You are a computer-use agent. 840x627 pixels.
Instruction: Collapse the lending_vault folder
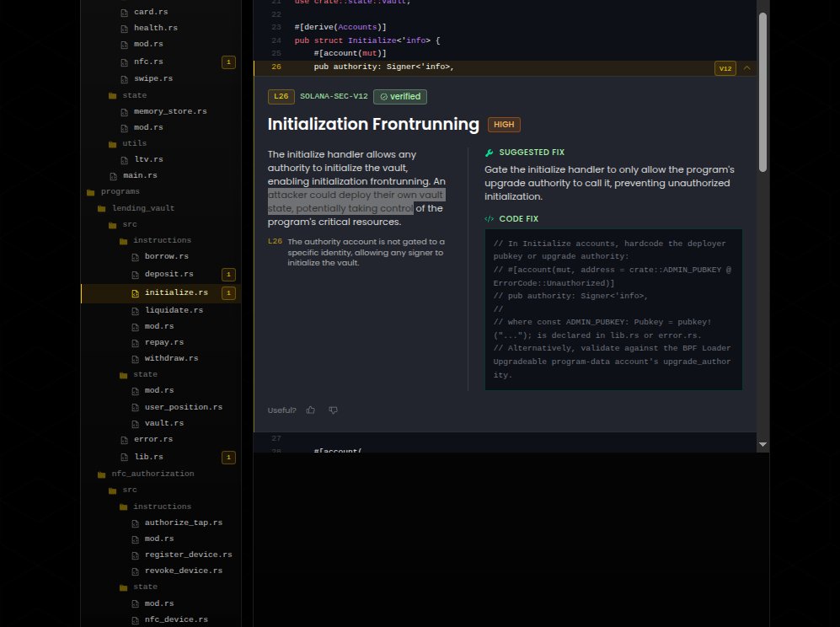click(x=143, y=208)
